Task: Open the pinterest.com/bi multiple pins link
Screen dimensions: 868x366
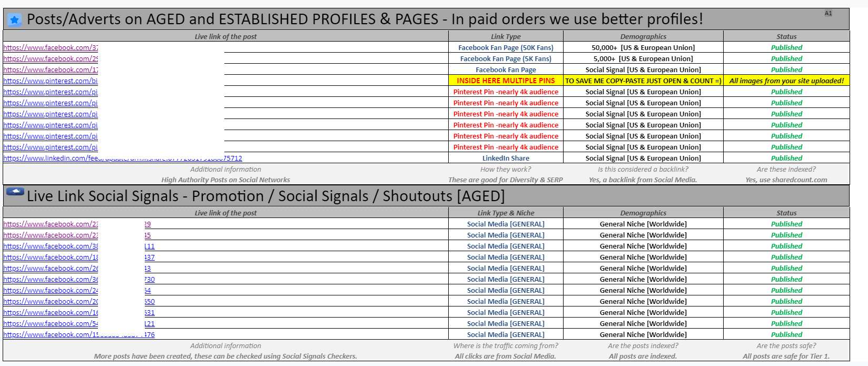Action: (51, 81)
